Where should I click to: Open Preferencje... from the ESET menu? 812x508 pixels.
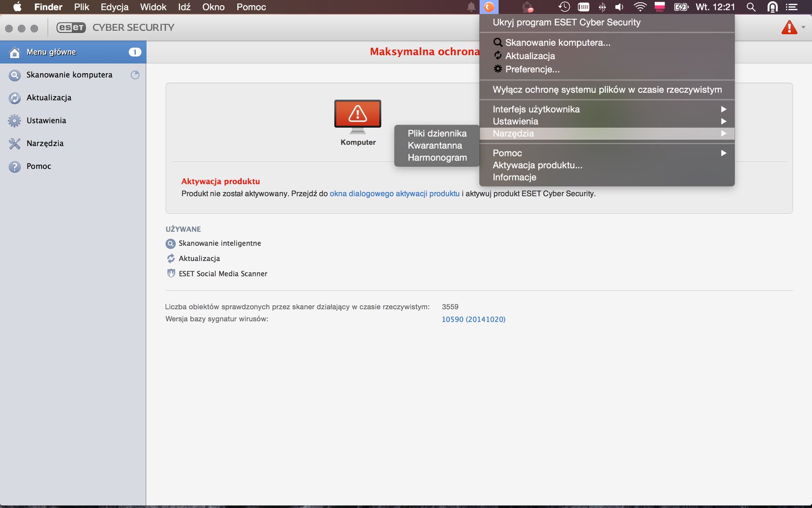click(607, 69)
